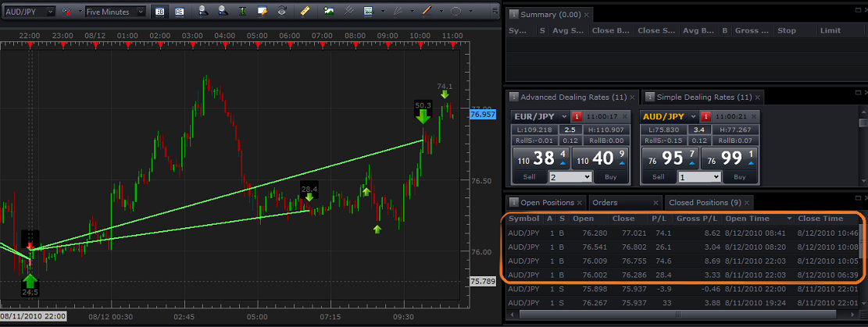The width and height of the screenshot is (868, 327).
Task: Select the first chart display mode icon
Action: point(160,11)
